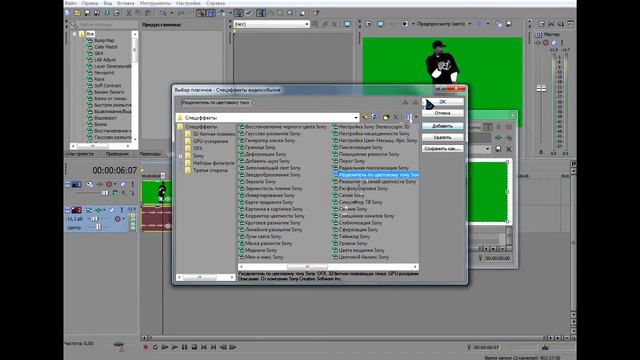Click the audio track Центр pan slider

[x=98, y=227]
